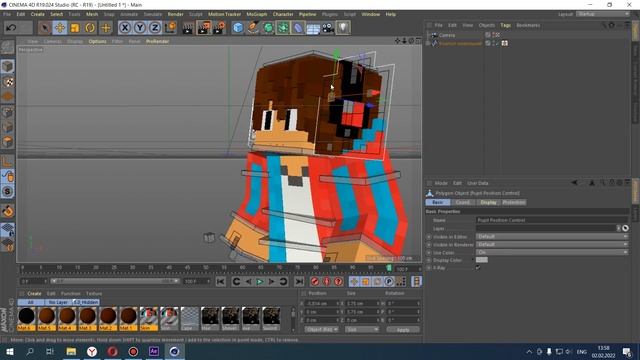This screenshot has height=360, width=640.
Task: Activate the Move tool in top toolbar
Action: click(x=60, y=28)
